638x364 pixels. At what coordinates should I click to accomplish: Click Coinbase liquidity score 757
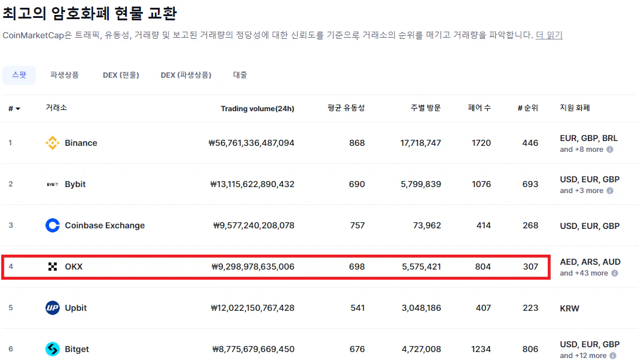click(x=357, y=225)
